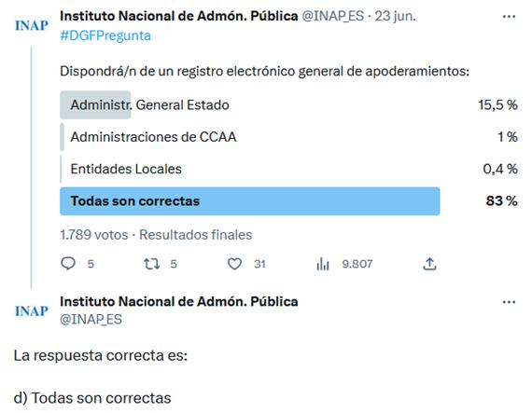532x413 pixels.
Task: Click the Instituto Nacional de Admón. Pública name in the poll tweet
Action: pos(179,16)
